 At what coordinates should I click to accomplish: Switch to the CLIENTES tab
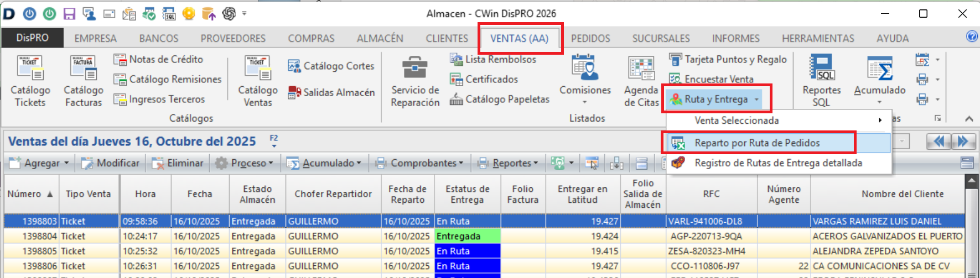click(x=447, y=38)
